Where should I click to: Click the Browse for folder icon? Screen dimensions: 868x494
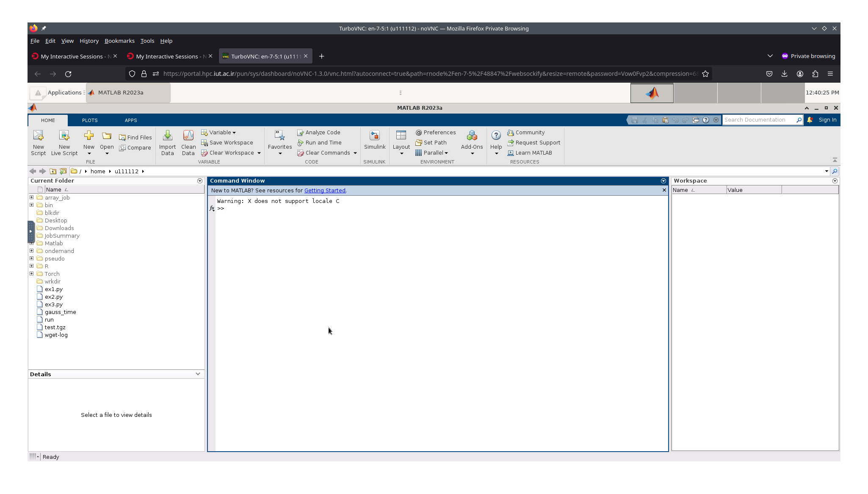[x=63, y=171]
